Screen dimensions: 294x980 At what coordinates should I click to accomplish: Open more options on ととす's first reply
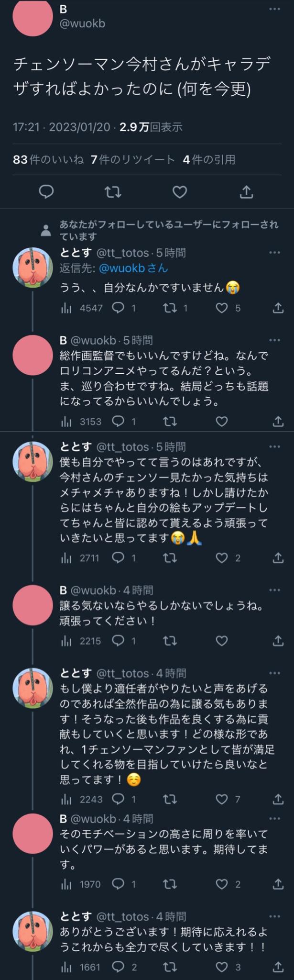click(274, 253)
